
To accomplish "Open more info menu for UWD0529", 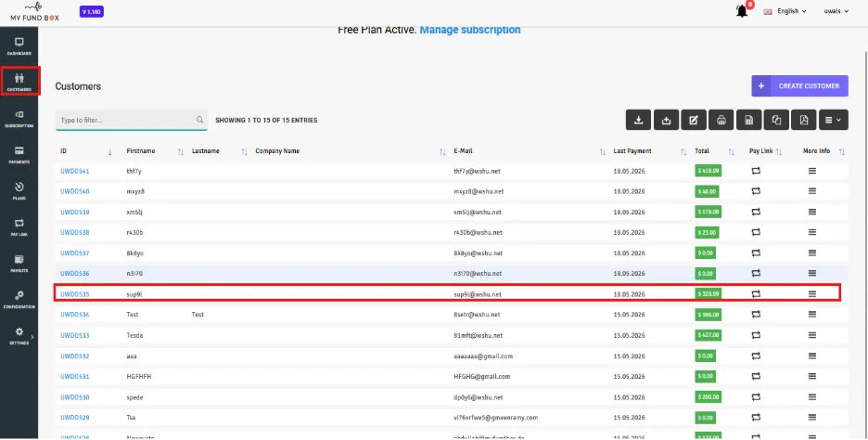I will pos(812,417).
